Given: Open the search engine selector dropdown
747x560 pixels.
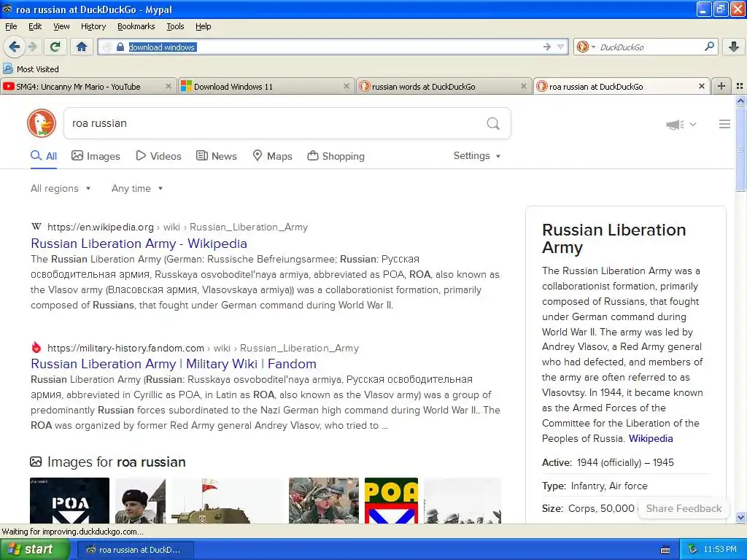Looking at the screenshot, I should pos(586,47).
